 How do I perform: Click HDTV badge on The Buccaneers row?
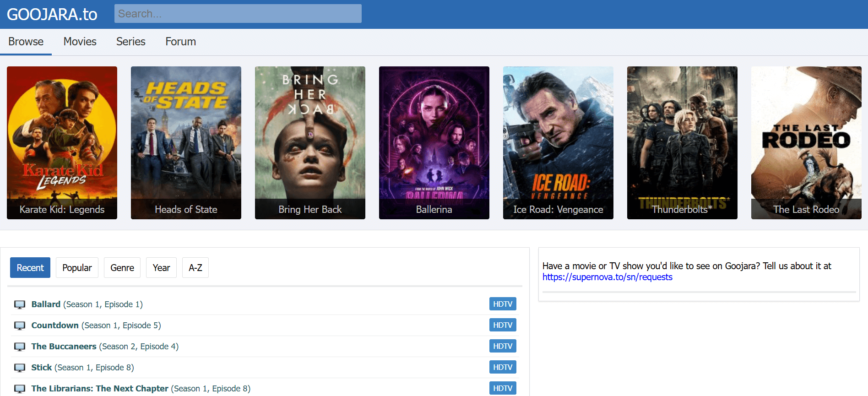[503, 346]
